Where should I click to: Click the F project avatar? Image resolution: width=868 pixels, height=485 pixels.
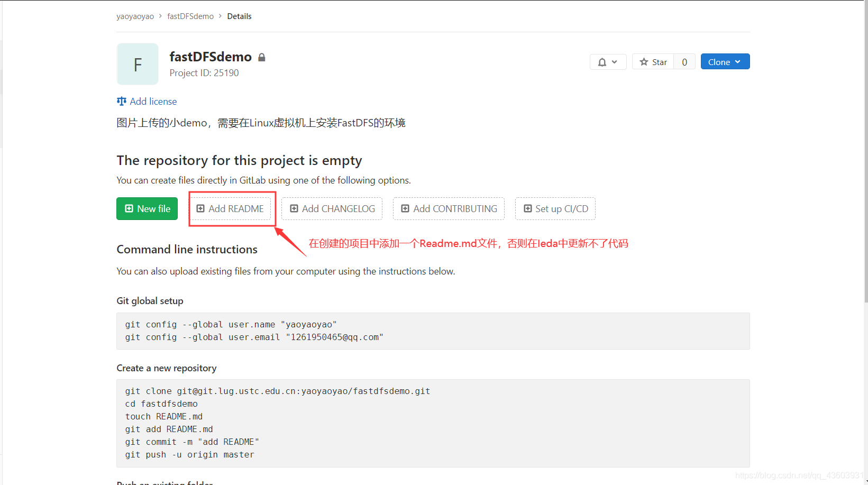pyautogui.click(x=138, y=64)
